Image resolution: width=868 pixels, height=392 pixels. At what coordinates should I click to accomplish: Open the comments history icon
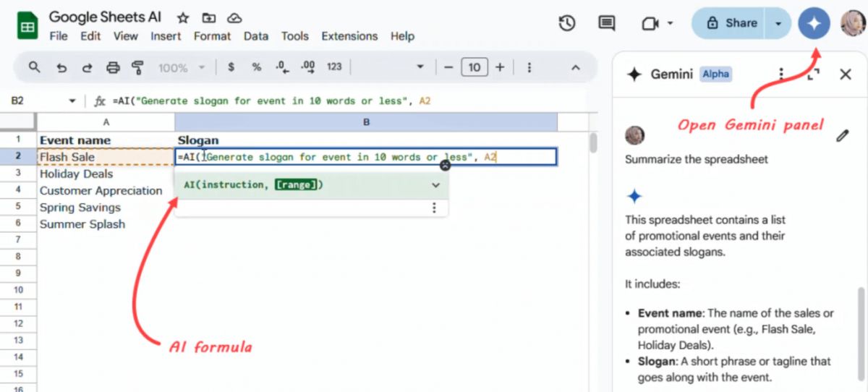[606, 23]
